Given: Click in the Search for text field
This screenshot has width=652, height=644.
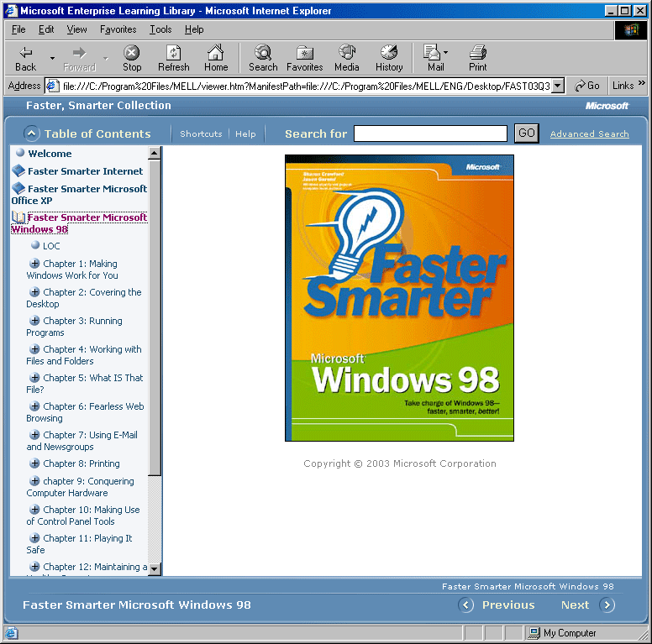Looking at the screenshot, I should pos(430,134).
